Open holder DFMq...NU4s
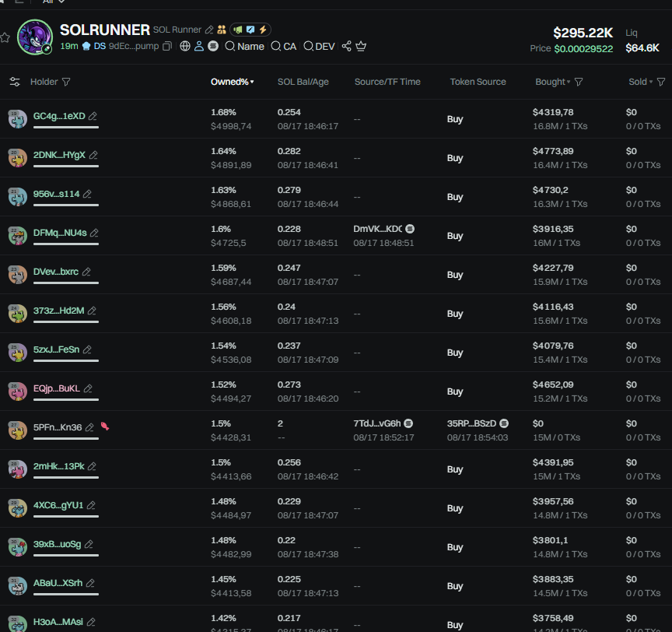This screenshot has width=672, height=632. point(60,233)
